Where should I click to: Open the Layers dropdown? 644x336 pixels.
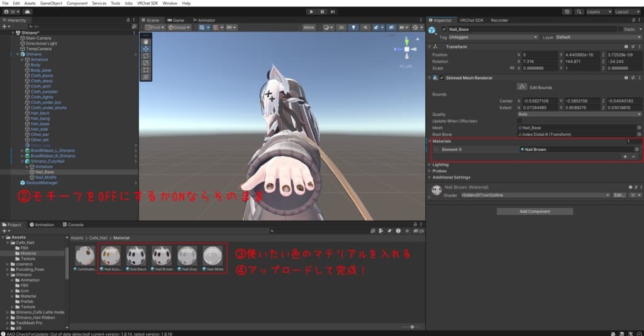[599, 12]
